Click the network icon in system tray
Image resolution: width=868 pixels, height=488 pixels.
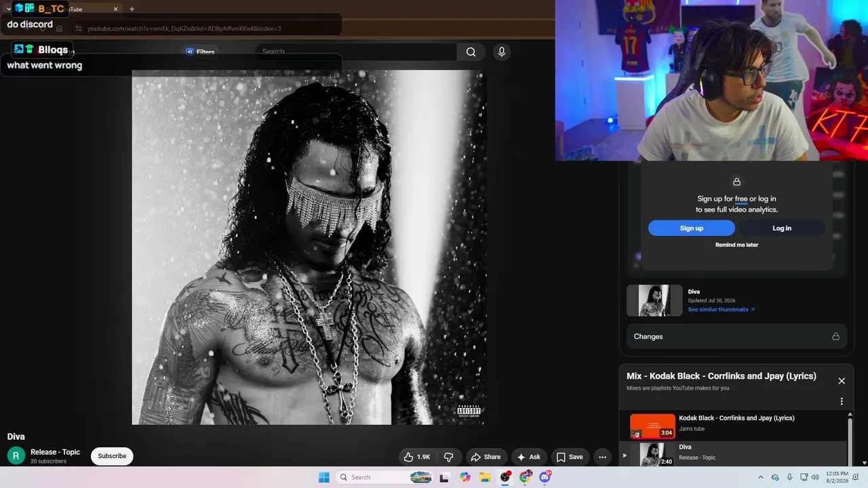(803, 477)
